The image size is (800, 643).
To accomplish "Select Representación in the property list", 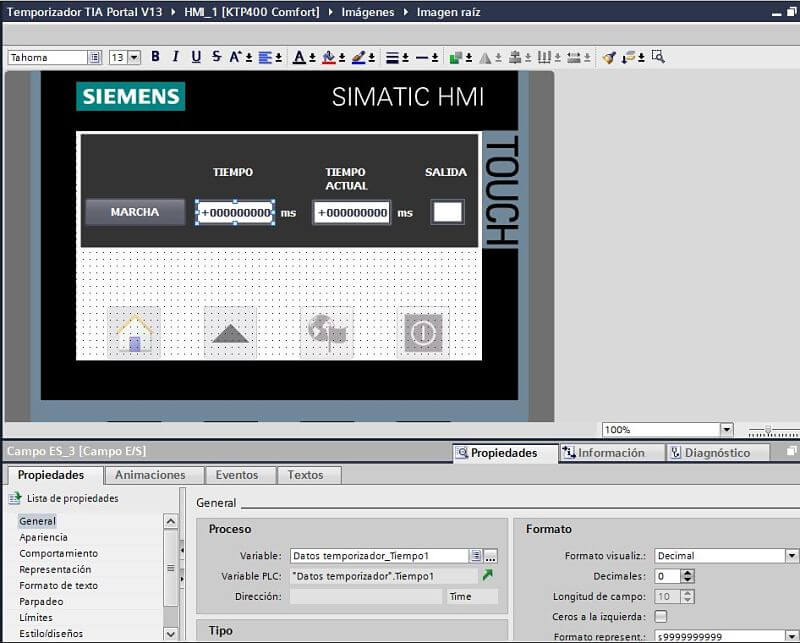I will click(x=55, y=570).
